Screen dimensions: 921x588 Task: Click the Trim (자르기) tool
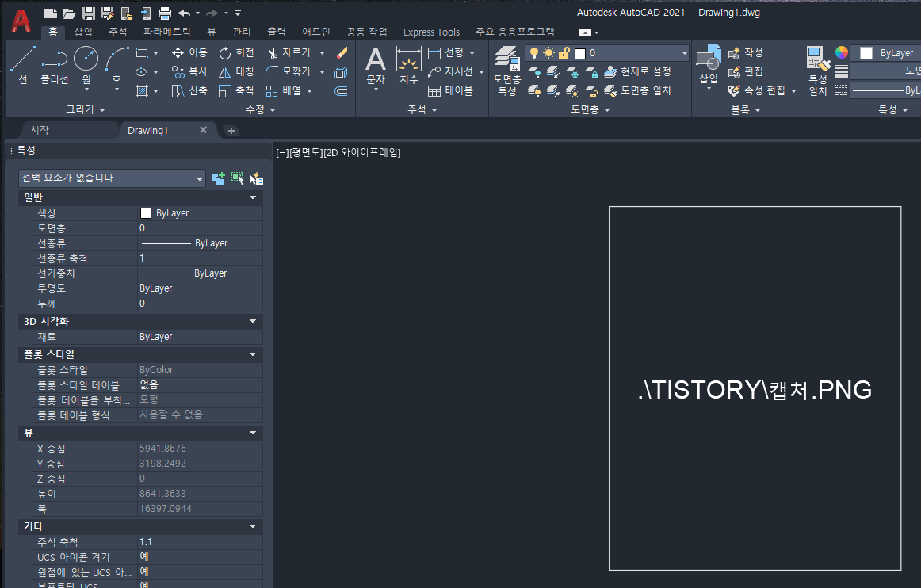[x=288, y=53]
